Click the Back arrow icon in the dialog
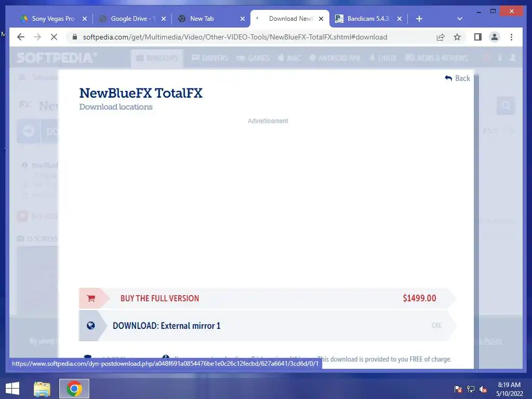532x399 pixels. 448,78
